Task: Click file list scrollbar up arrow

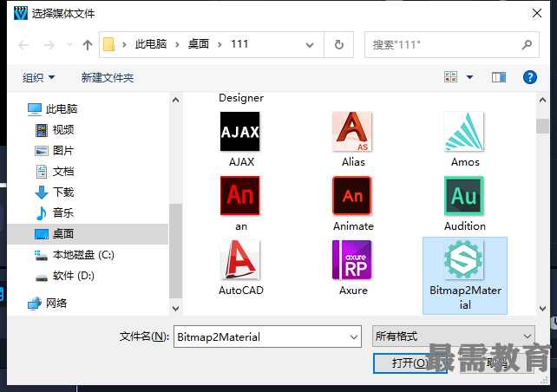Action: (x=542, y=100)
